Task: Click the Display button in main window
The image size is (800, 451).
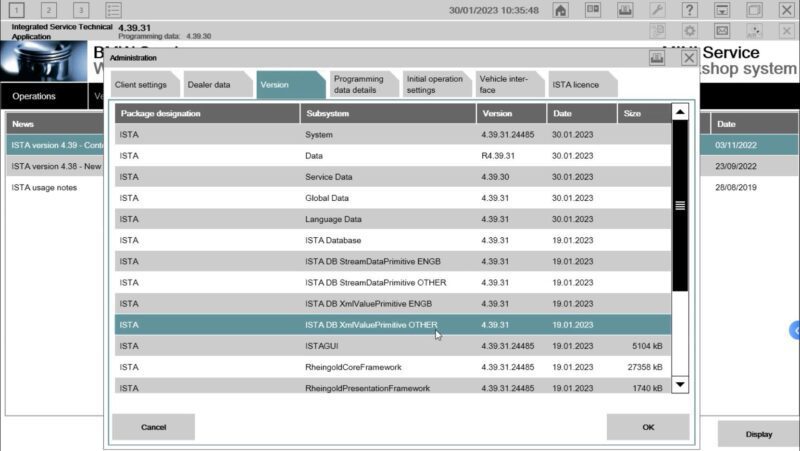Action: 759,434
